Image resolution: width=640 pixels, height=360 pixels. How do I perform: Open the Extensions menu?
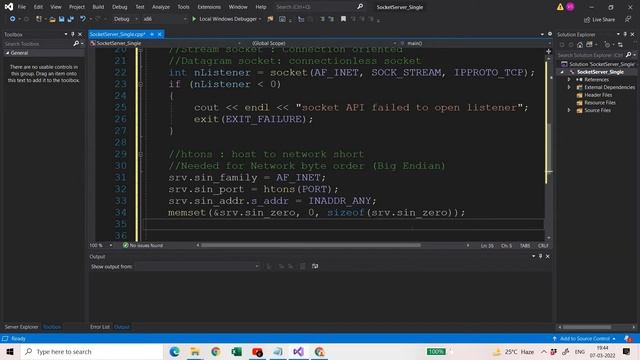(209, 7)
